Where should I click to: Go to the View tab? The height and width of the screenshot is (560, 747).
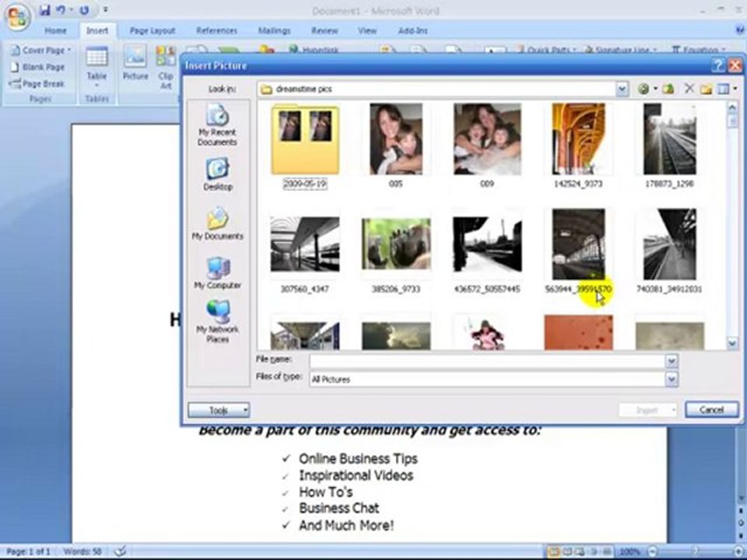pos(367,30)
